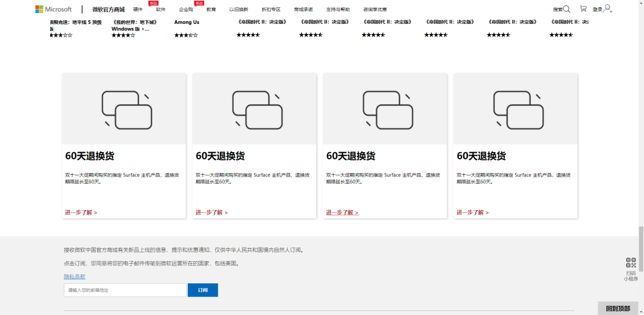Open the 教育 menu
644x315 pixels.
click(211, 10)
